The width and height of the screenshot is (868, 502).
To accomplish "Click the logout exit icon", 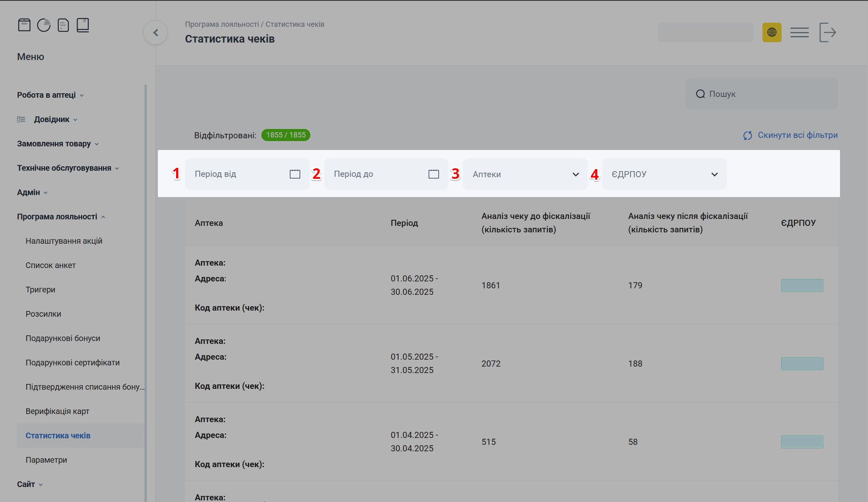I will pyautogui.click(x=827, y=32).
